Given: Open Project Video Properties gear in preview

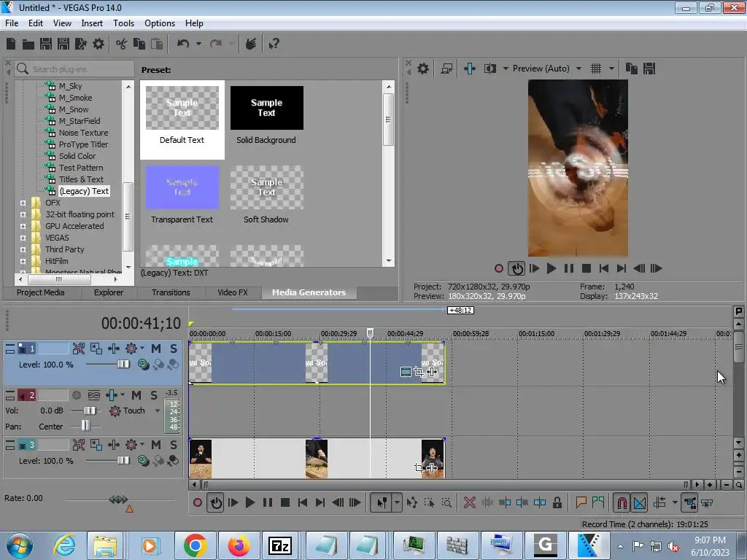Looking at the screenshot, I should point(423,69).
